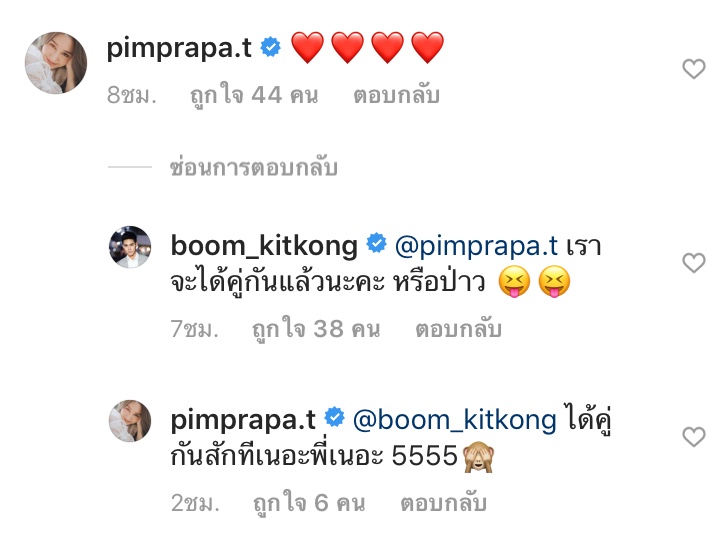The image size is (710, 548).
Task: Reply to boom_kitkong's comment
Action: 458,329
